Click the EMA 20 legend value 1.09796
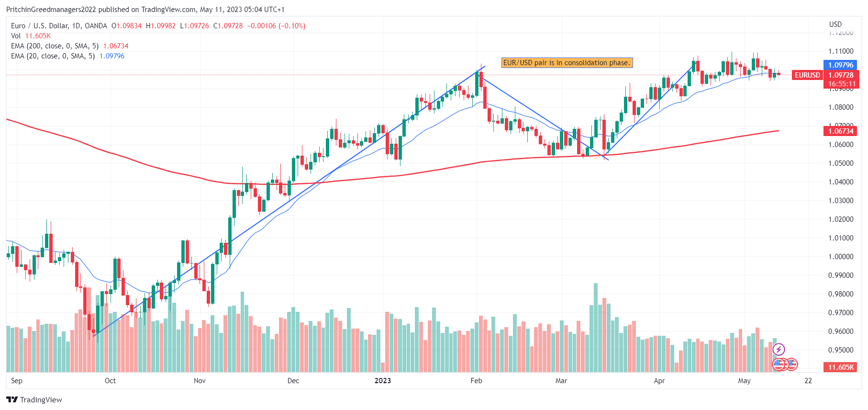 (112, 56)
